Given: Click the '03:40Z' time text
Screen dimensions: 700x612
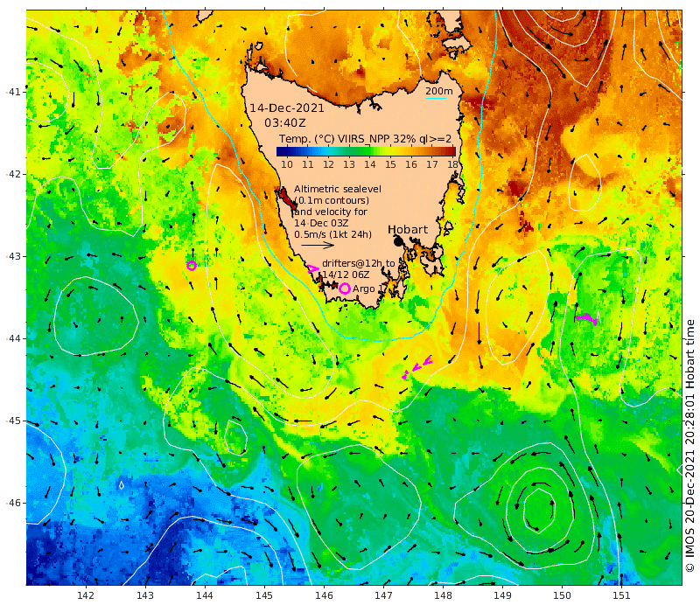Looking at the screenshot, I should click(285, 122).
